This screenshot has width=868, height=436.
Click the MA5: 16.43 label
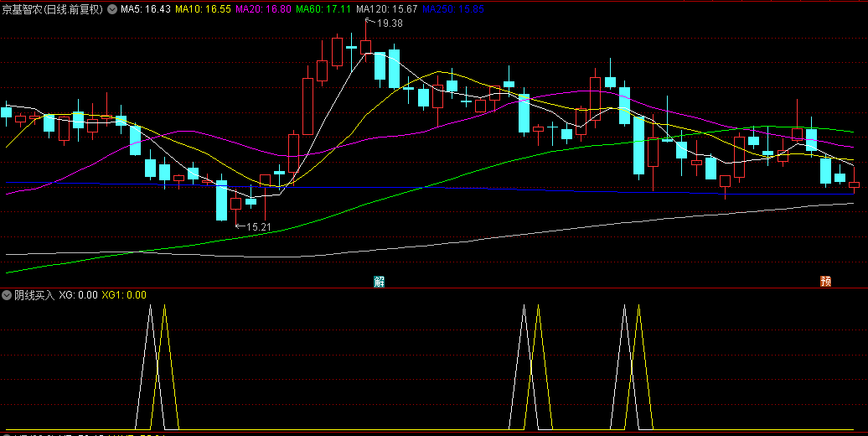coord(146,9)
